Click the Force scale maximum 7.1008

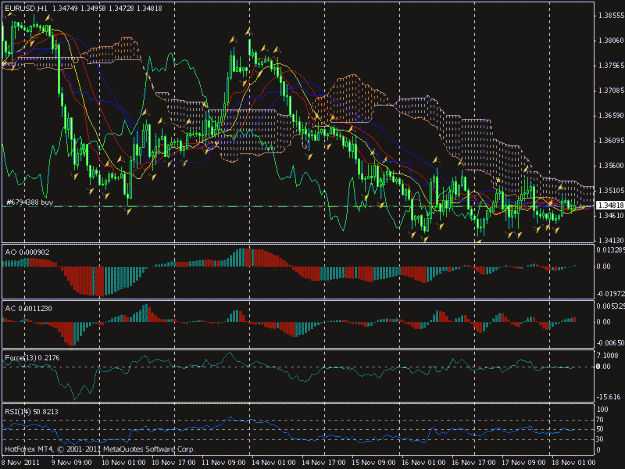pos(608,355)
